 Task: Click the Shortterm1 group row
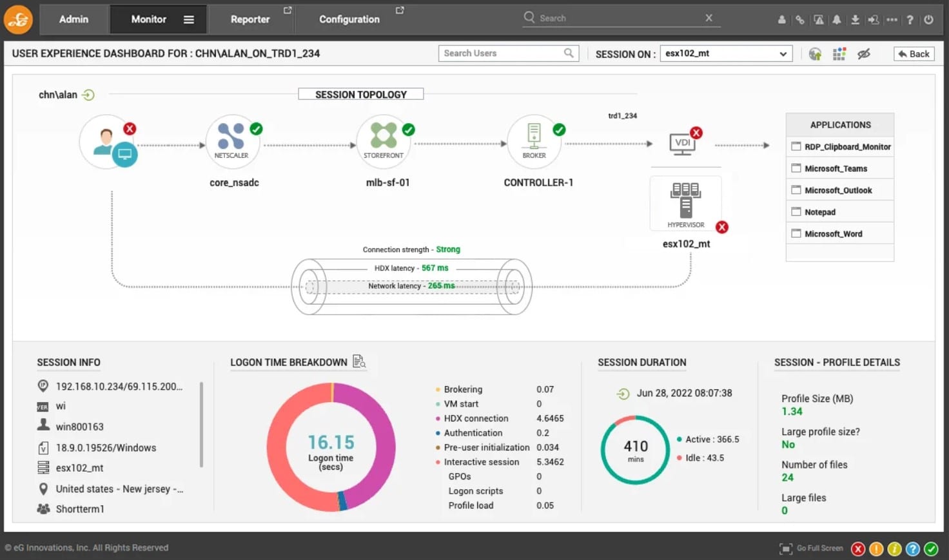tap(71, 509)
